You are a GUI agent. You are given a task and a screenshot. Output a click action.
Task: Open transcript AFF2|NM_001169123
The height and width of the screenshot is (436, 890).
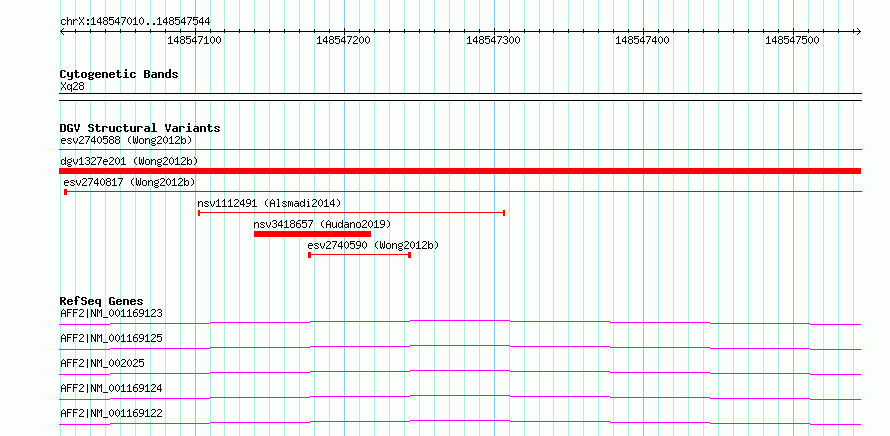pos(111,313)
